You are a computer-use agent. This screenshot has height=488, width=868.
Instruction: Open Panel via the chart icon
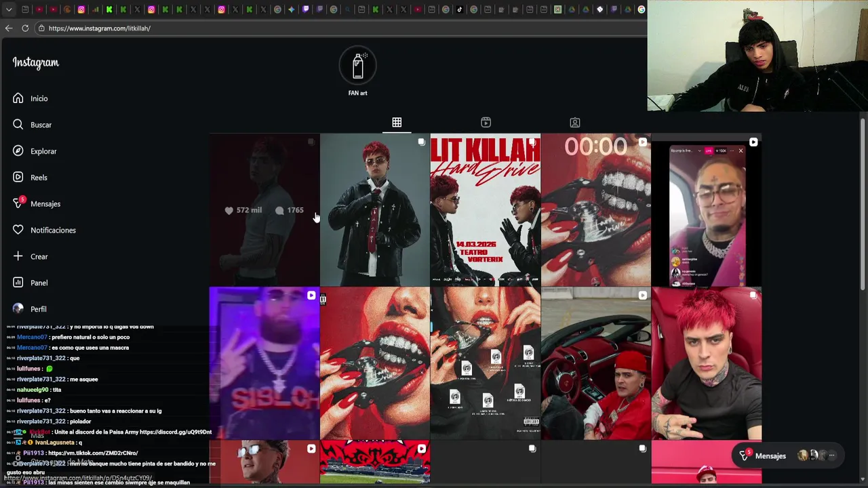pyautogui.click(x=18, y=283)
